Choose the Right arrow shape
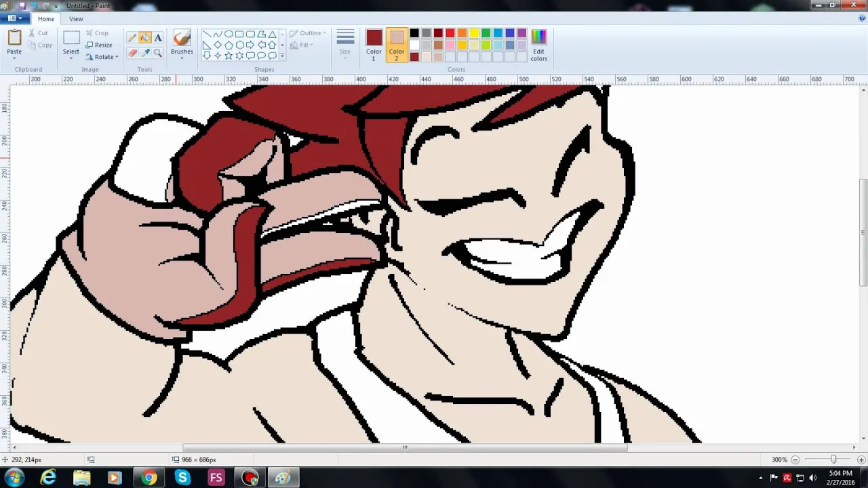The height and width of the screenshot is (488, 868). tap(250, 45)
